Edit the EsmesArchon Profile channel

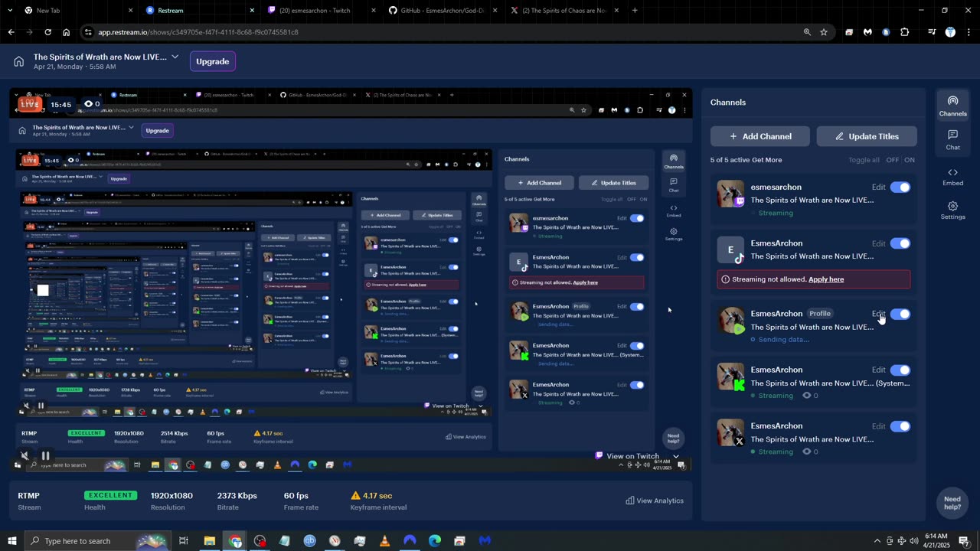pos(878,314)
